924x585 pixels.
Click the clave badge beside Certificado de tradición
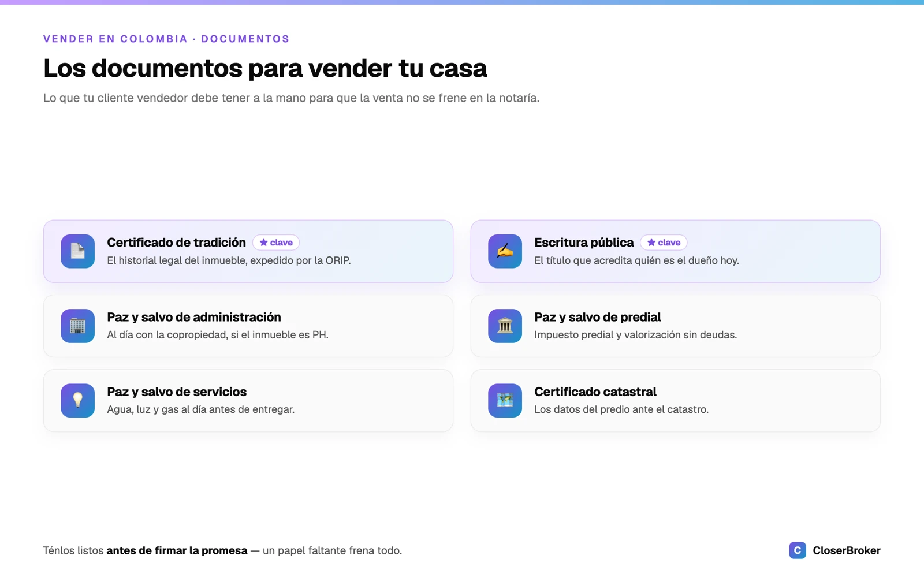[276, 243]
